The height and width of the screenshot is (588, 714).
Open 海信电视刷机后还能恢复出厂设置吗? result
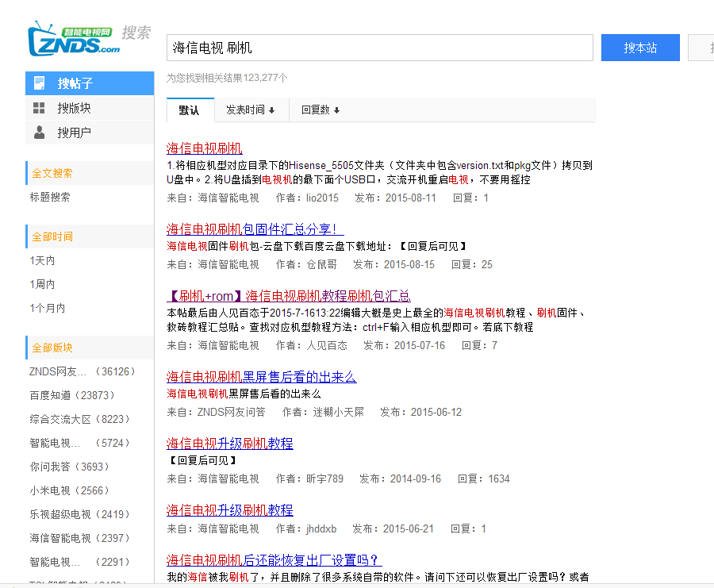click(274, 559)
